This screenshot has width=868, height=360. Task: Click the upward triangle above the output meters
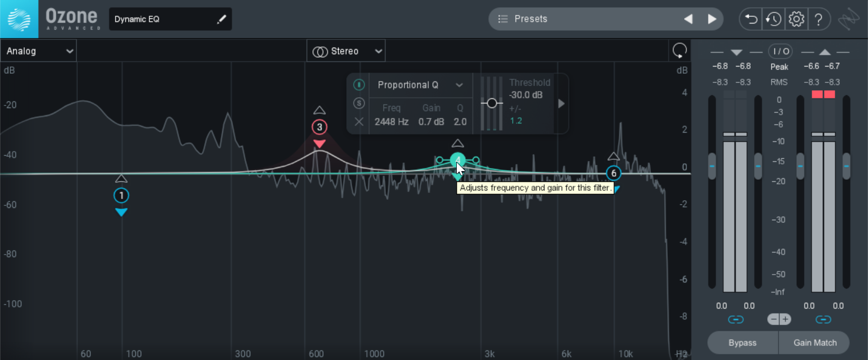pyautogui.click(x=825, y=52)
